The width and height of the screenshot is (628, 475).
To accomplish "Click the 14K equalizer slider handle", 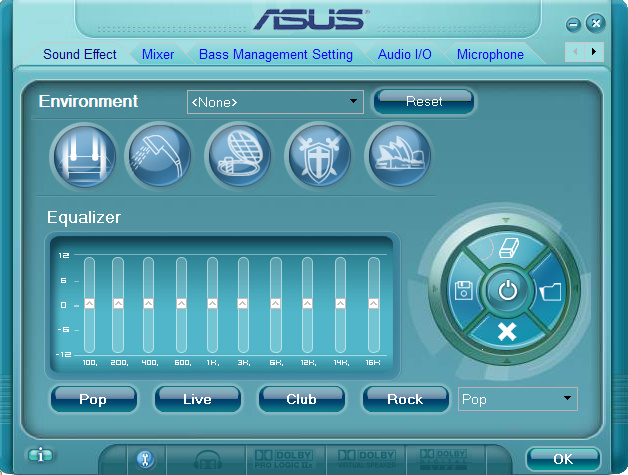I will (x=340, y=303).
